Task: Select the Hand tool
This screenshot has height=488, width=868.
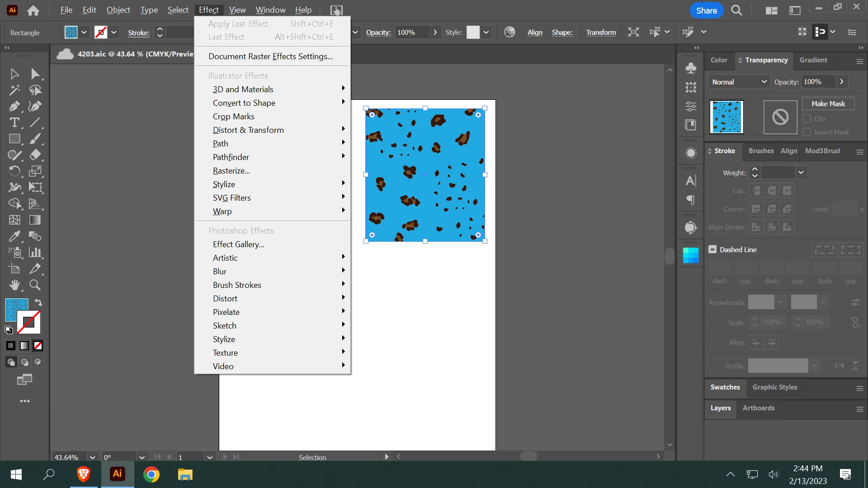Action: point(14,285)
